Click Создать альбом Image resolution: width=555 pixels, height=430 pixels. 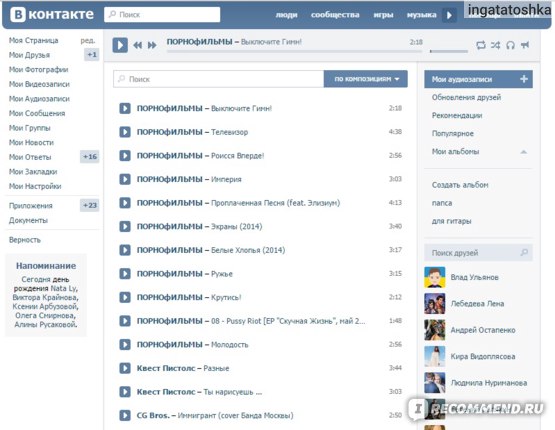(460, 185)
